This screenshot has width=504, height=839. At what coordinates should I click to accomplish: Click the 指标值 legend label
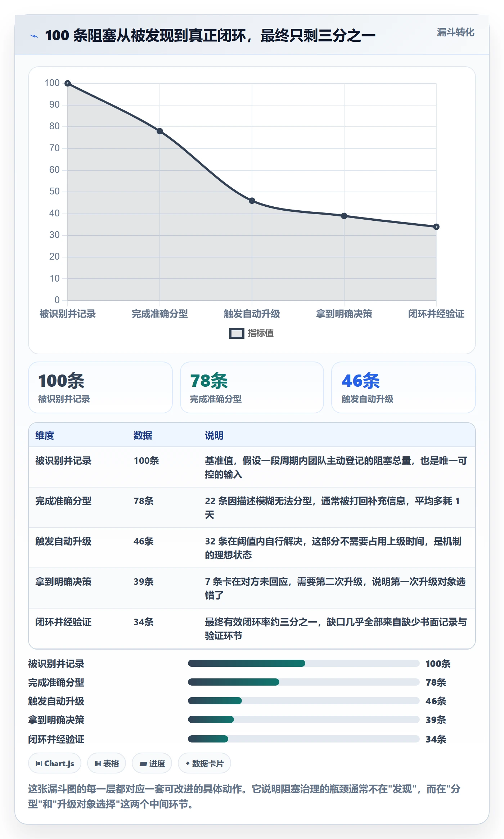pos(261,333)
